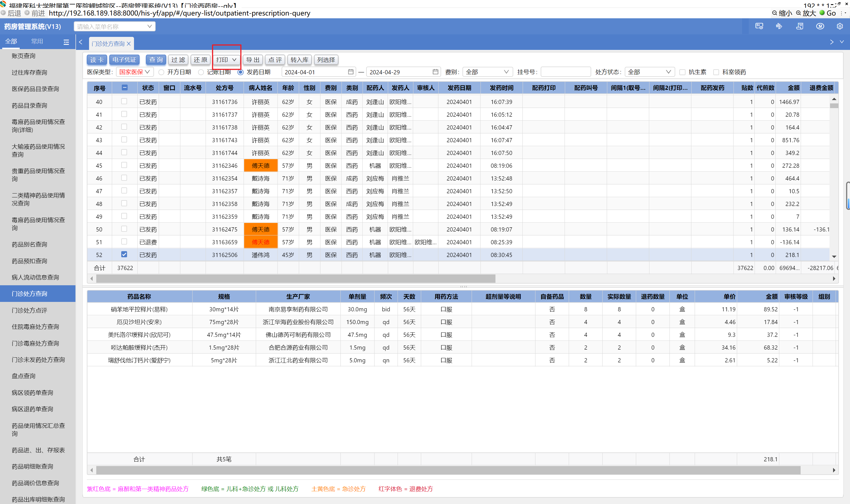This screenshot has height=504, width=850.
Task: Switch to the 常用 sidebar tab
Action: (37, 41)
